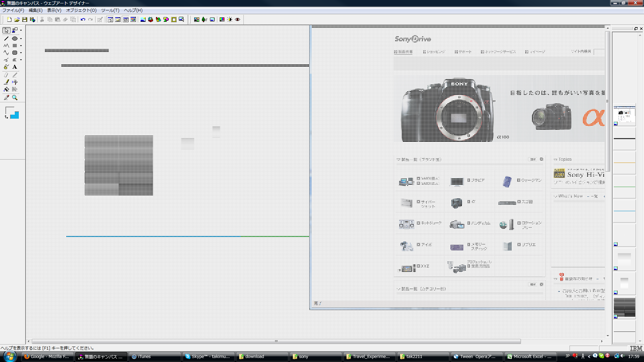Toggle the color bars display icon

point(222,19)
